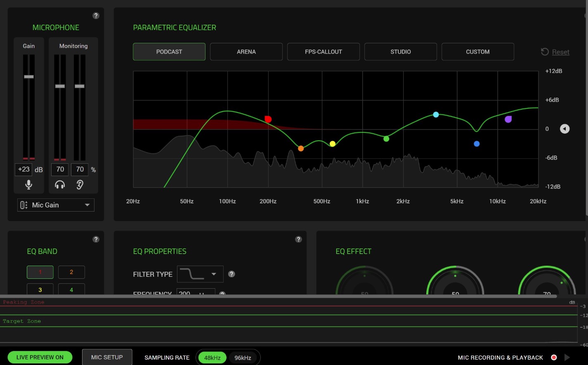This screenshot has height=365, width=588.
Task: Select the Custom EQ preset
Action: click(478, 52)
